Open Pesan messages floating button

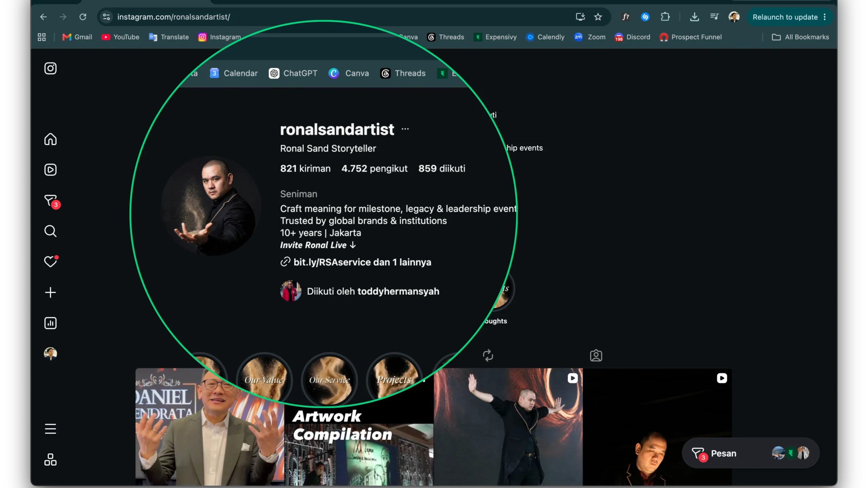[750, 453]
